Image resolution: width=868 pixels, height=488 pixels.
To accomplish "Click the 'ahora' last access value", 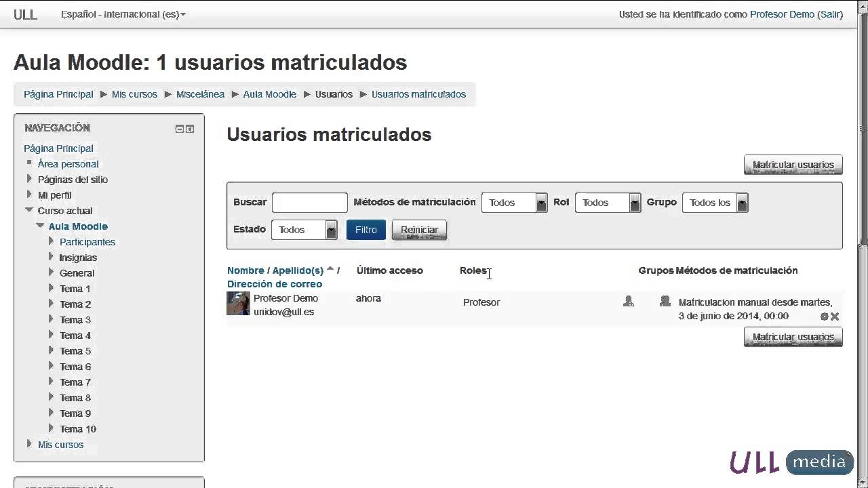I will pos(368,298).
